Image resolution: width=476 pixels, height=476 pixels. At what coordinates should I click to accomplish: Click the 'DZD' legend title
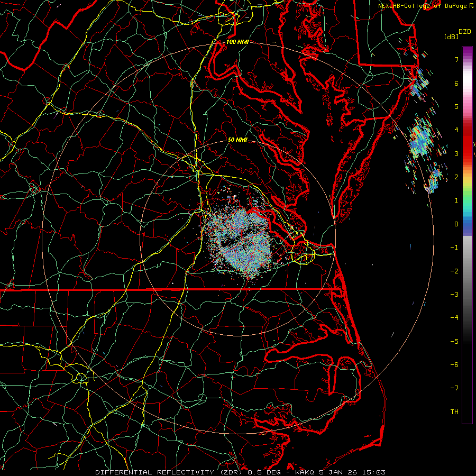[x=465, y=32]
